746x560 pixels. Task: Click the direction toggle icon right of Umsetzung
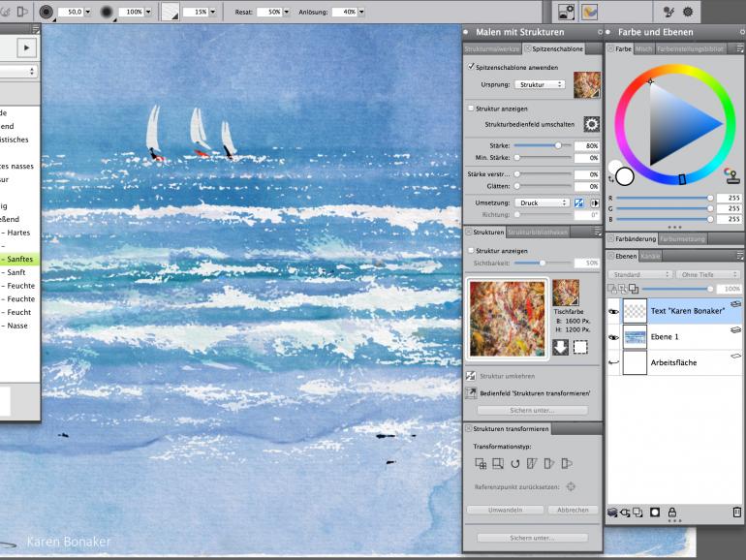(x=594, y=202)
